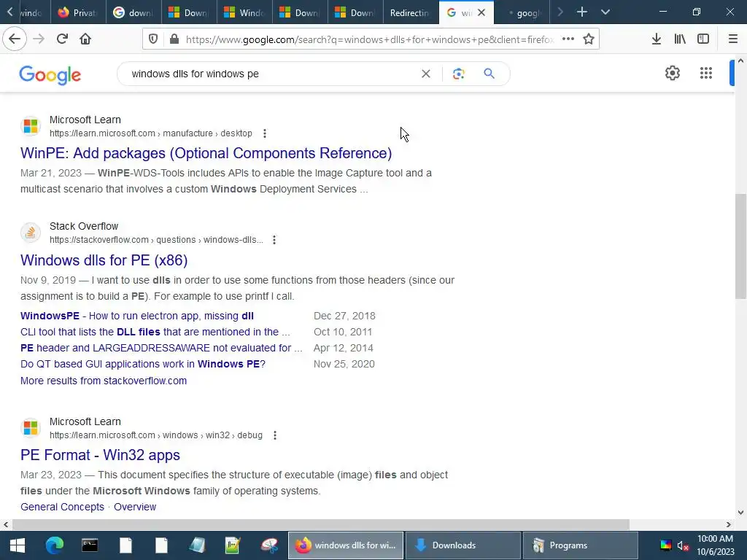Toggle the sidebar view icon
Screen dimensions: 747x560
pos(703,39)
